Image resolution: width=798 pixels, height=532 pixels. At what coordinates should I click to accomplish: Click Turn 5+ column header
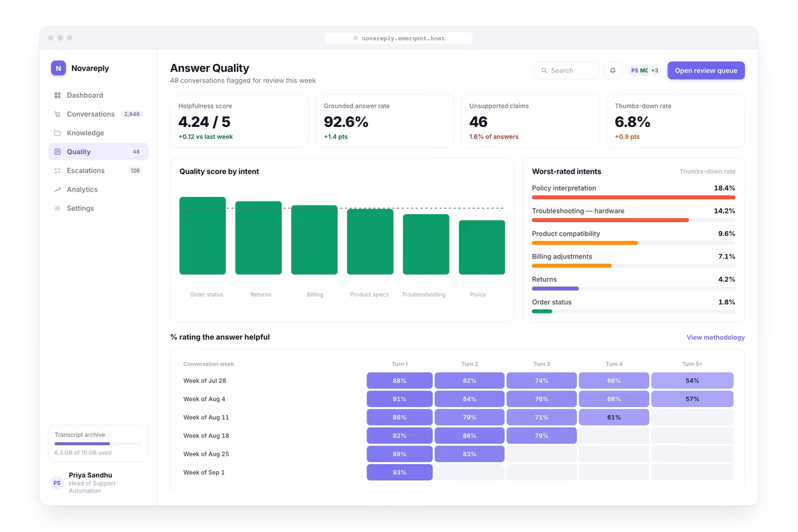(x=692, y=364)
